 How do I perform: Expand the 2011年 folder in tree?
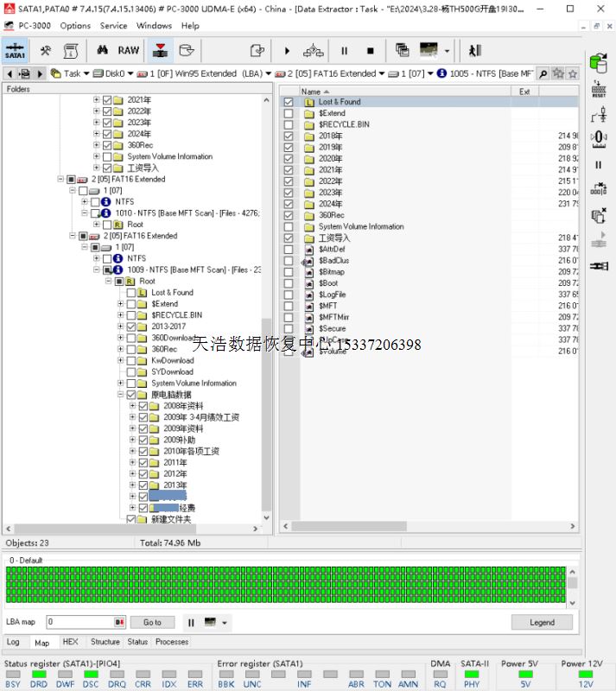(x=132, y=462)
